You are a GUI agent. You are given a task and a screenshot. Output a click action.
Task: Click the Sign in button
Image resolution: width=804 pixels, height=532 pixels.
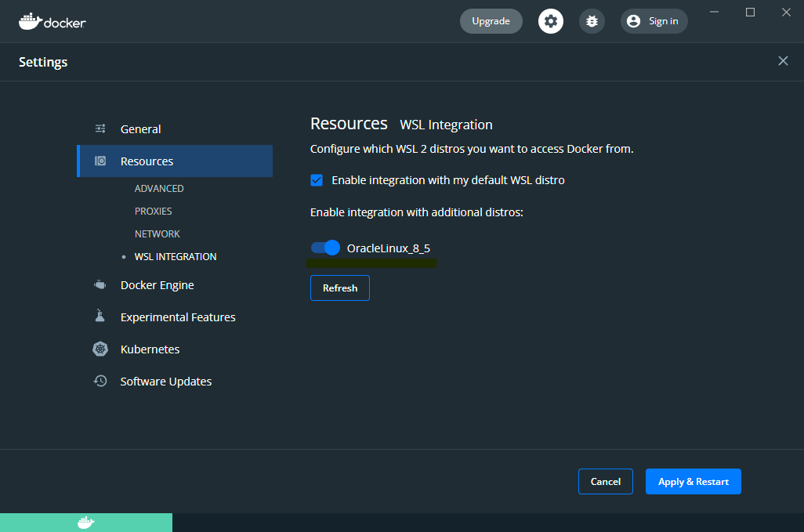click(x=654, y=21)
